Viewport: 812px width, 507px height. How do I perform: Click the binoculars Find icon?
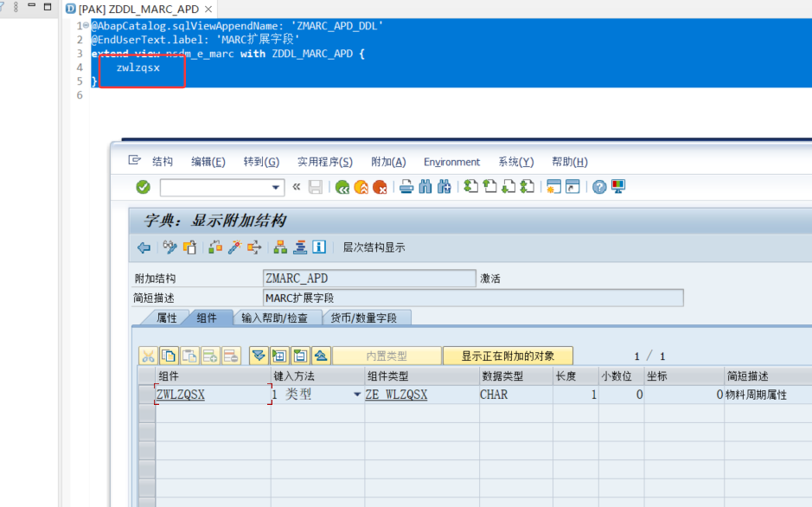(425, 187)
